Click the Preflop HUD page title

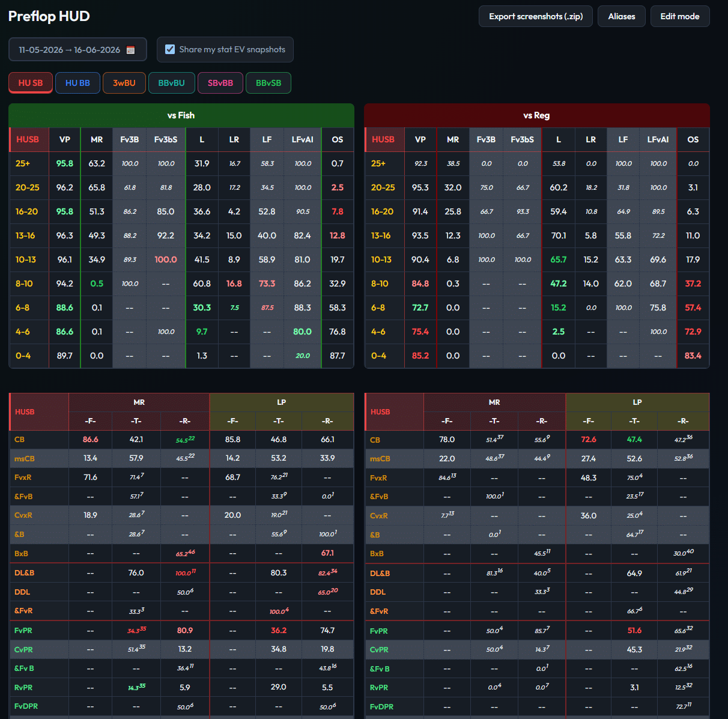pyautogui.click(x=49, y=16)
